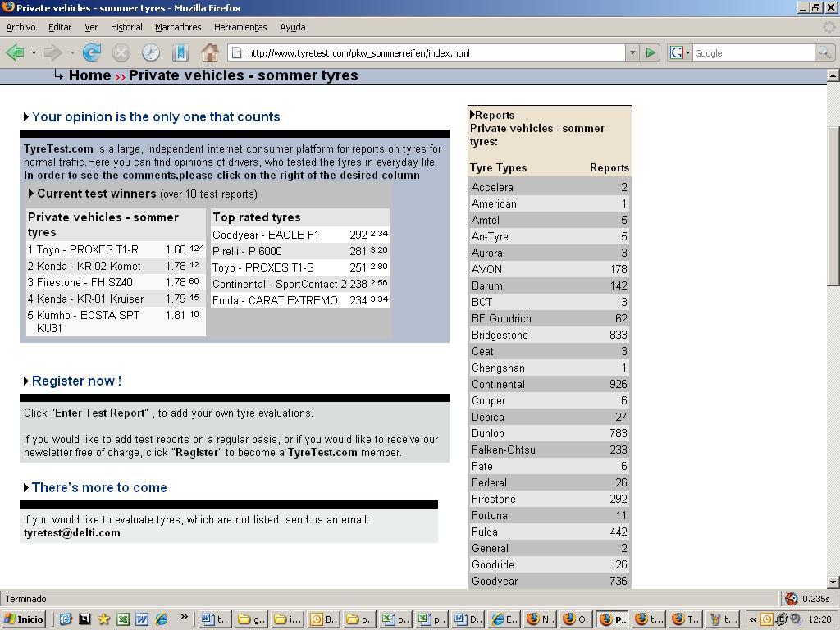Click the Stop loading icon
This screenshot has width=840, height=630.
click(121, 53)
